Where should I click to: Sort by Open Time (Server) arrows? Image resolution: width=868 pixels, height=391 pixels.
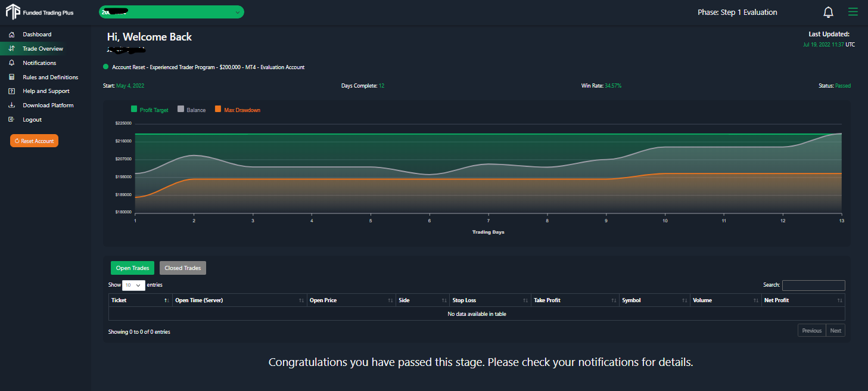click(x=301, y=300)
